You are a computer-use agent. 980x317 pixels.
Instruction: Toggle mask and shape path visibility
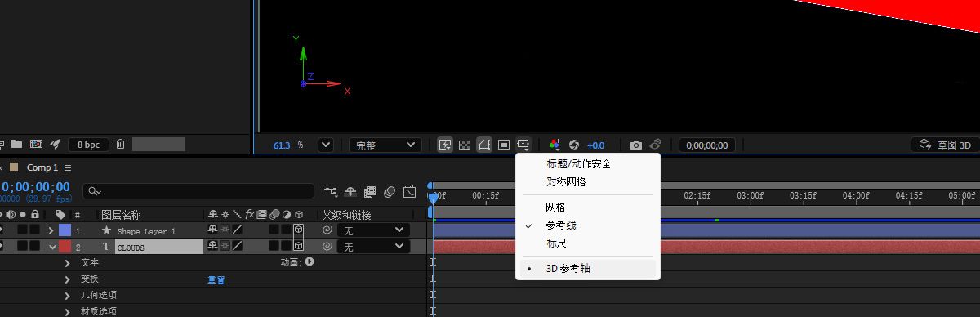point(484,145)
